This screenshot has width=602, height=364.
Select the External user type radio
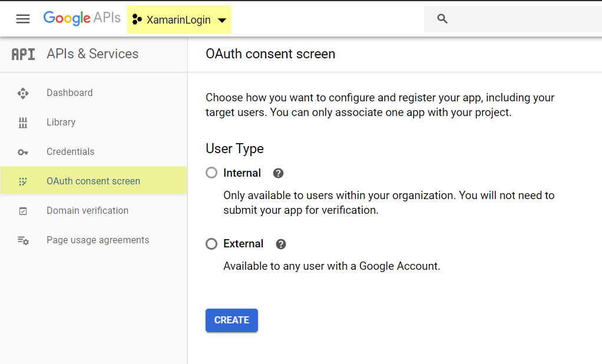tap(211, 244)
